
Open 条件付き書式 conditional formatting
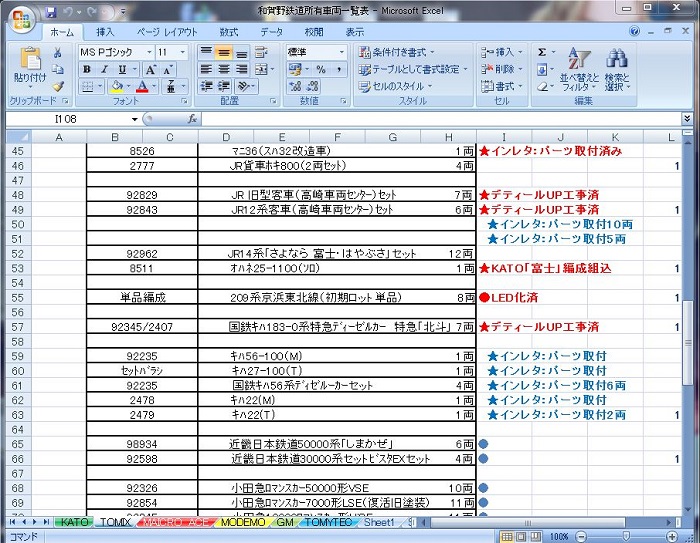396,52
